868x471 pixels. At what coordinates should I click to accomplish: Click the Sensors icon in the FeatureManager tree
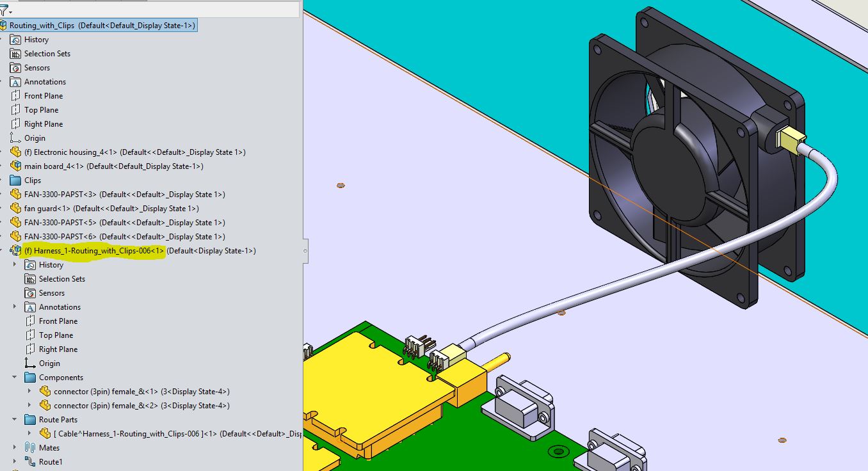click(x=15, y=67)
